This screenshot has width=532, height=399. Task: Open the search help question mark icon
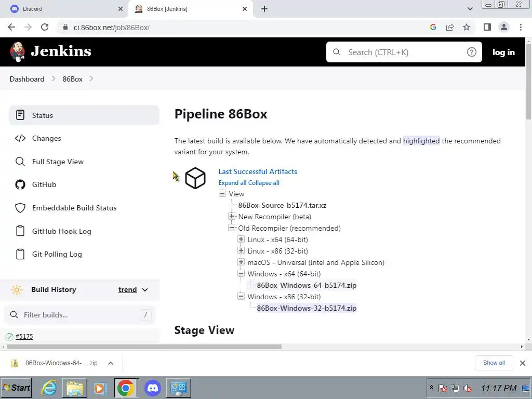(471, 52)
